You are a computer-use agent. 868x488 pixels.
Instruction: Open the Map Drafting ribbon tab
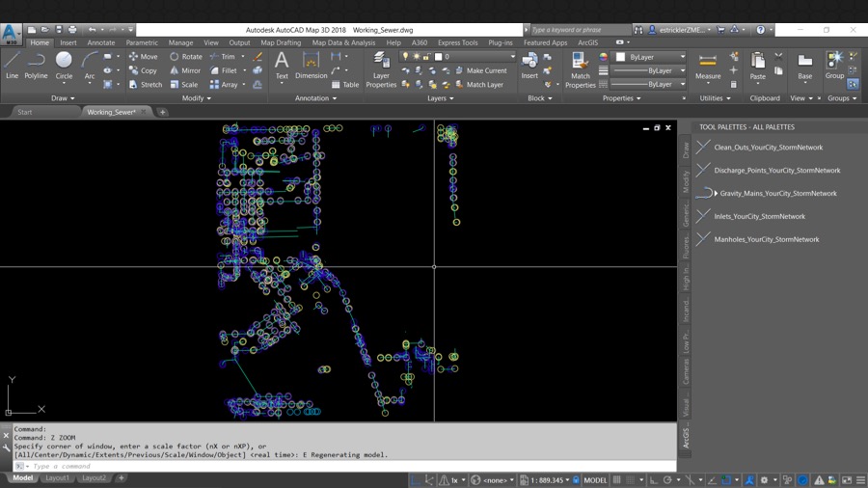point(281,42)
